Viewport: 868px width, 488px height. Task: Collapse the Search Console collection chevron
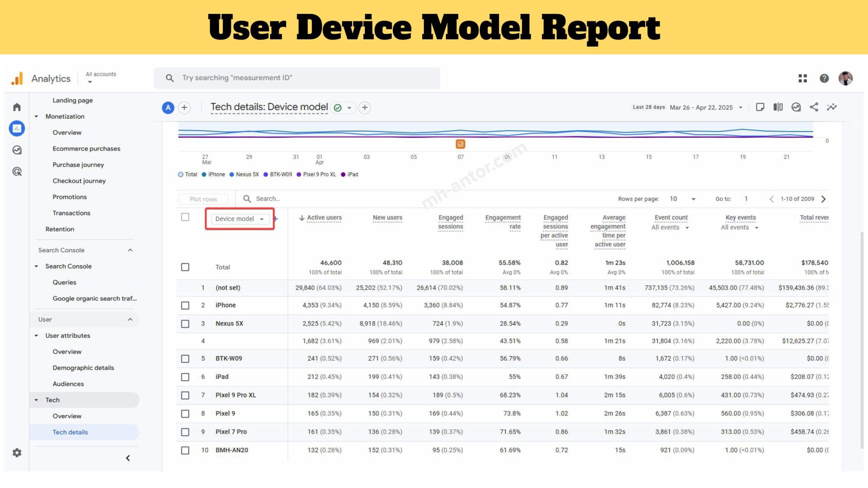(x=130, y=250)
